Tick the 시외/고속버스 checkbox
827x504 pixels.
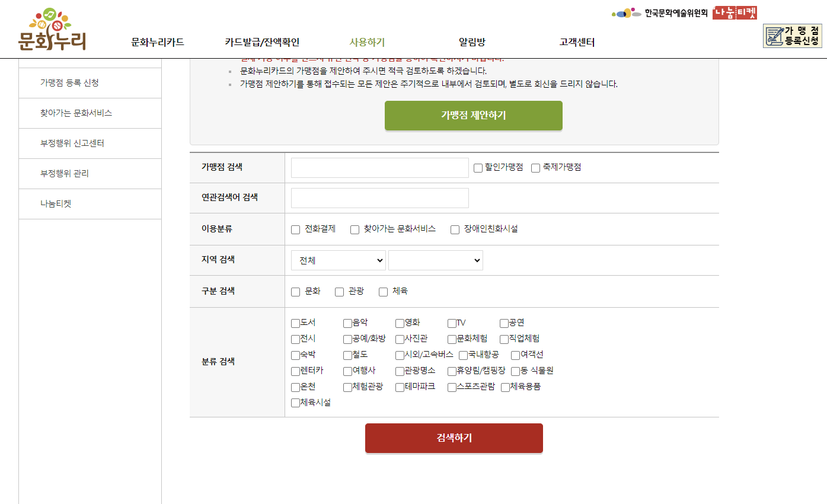click(400, 356)
